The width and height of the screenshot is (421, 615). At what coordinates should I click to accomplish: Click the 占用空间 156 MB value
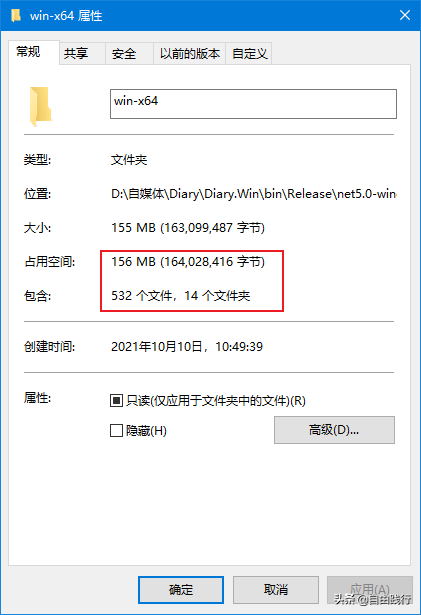point(188,262)
